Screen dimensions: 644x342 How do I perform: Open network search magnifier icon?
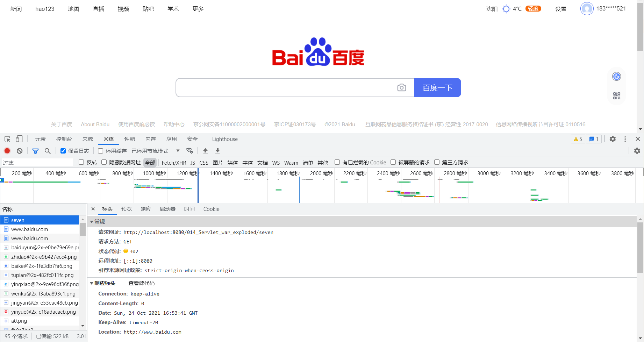pos(48,151)
